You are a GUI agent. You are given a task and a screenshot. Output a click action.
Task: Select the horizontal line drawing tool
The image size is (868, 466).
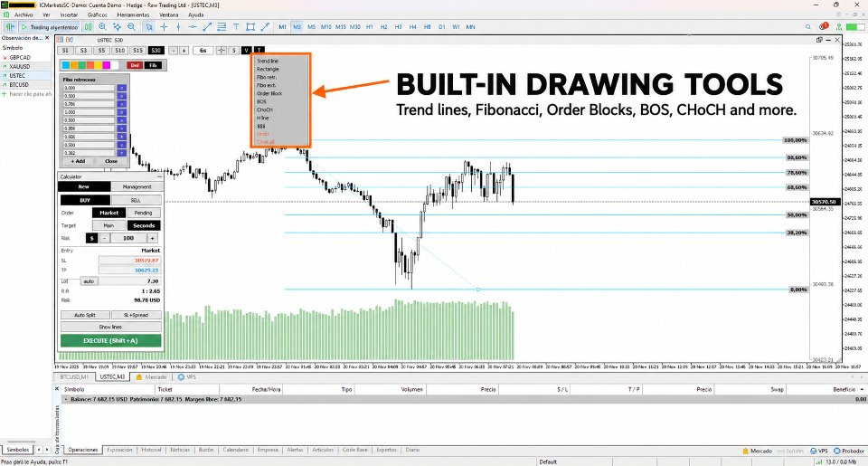coord(193,26)
